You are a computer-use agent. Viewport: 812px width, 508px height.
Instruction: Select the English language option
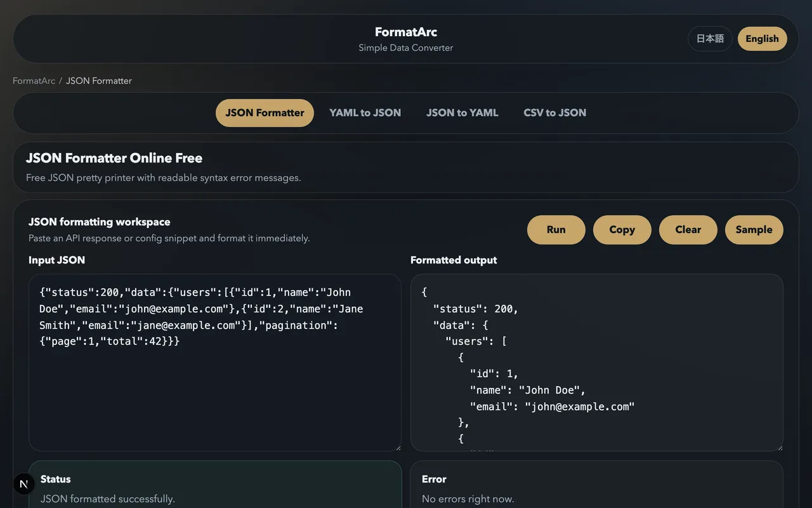click(762, 39)
